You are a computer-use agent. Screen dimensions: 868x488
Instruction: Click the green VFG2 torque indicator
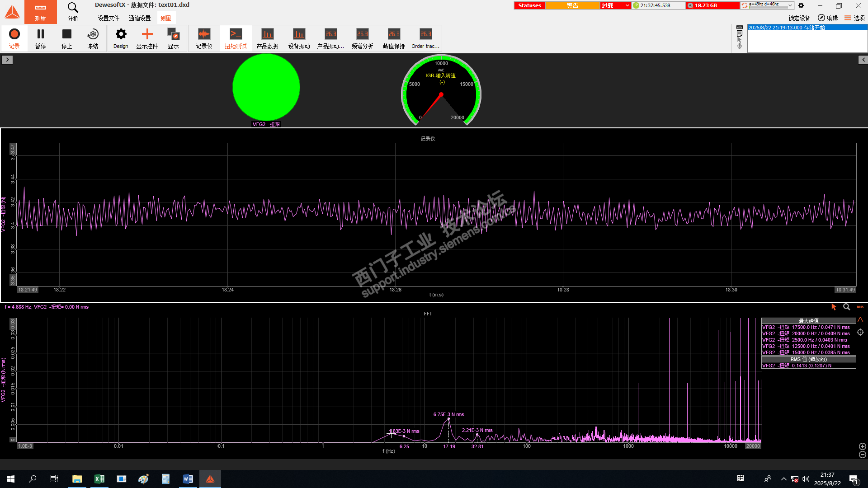(266, 87)
